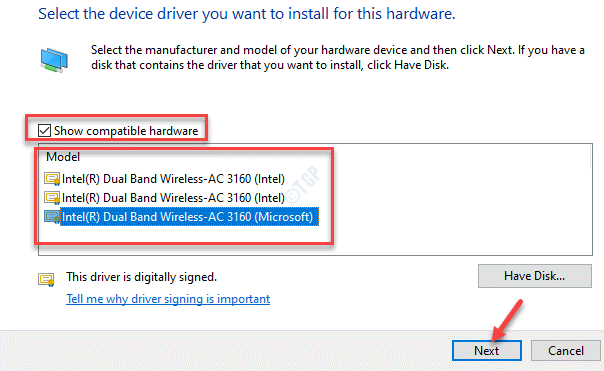Viewport: 604px width, 371px height.
Task: Click the model list's vertical scrollbar
Action: coord(591,158)
